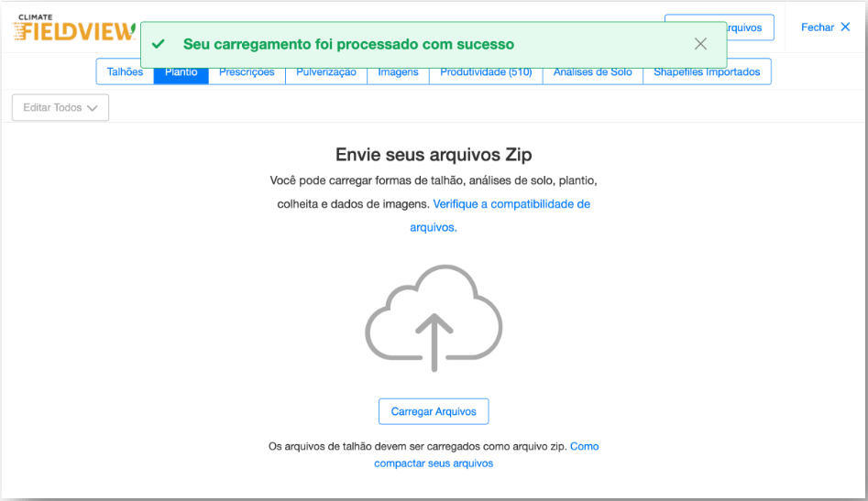Click Fechar to close the panel

coord(825,27)
